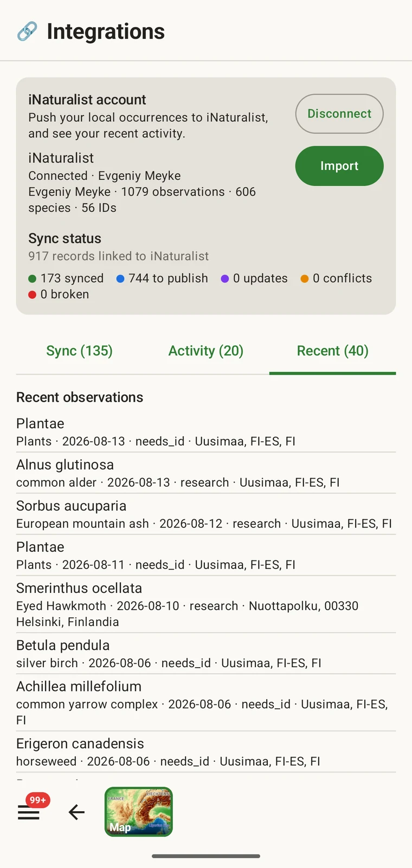Tap the purple dot next to 0 updates
412x868 pixels.
click(225, 279)
